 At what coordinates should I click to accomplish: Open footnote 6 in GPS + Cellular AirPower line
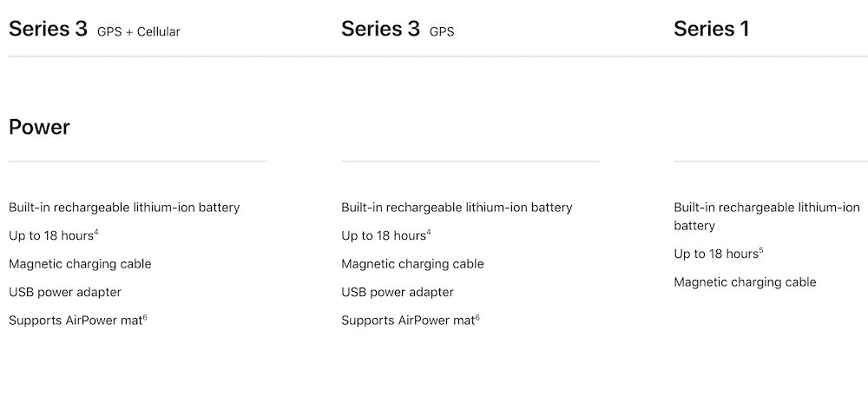click(x=145, y=317)
